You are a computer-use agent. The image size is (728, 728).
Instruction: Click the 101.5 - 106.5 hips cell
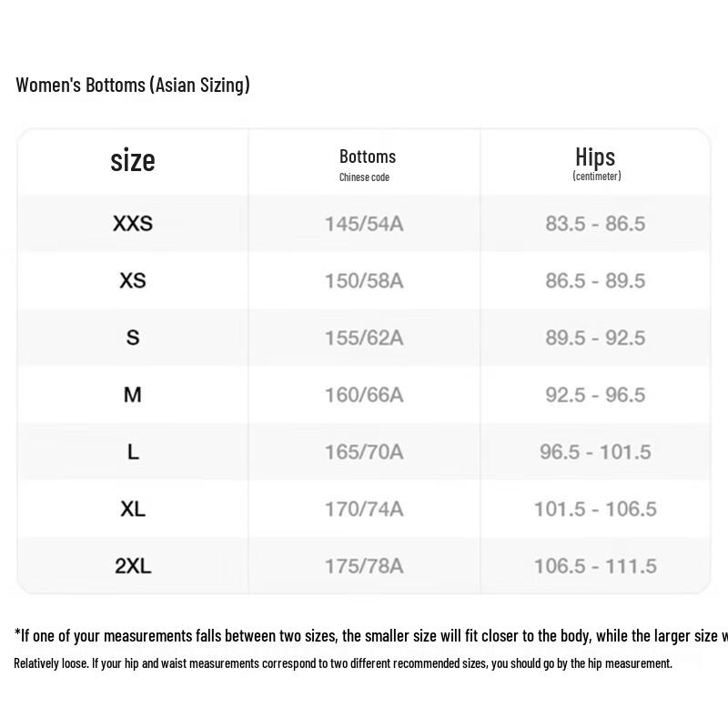point(595,509)
